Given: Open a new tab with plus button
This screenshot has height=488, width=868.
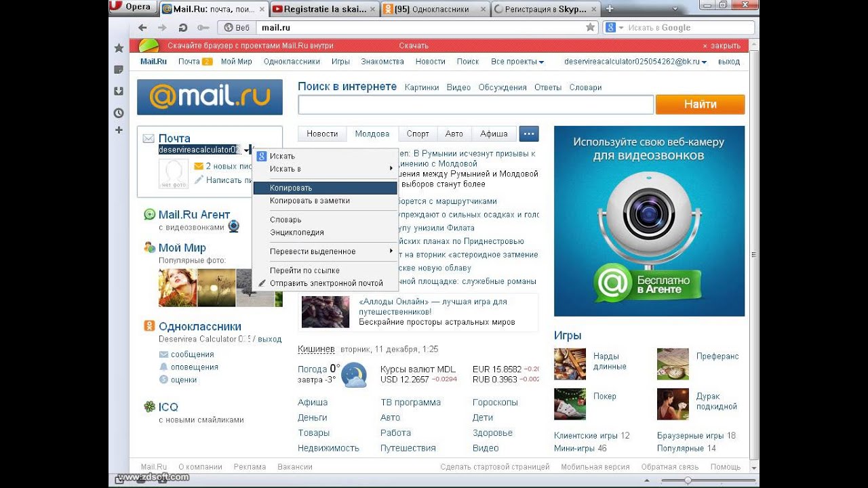Looking at the screenshot, I should click(x=609, y=9).
